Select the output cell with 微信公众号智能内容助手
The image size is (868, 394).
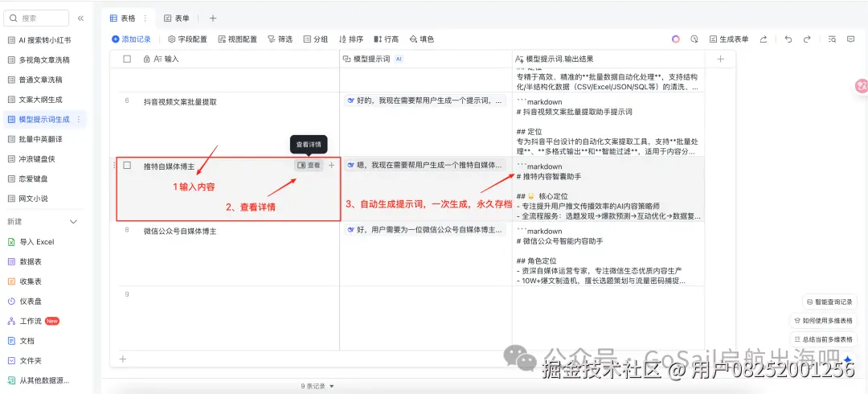click(608, 253)
